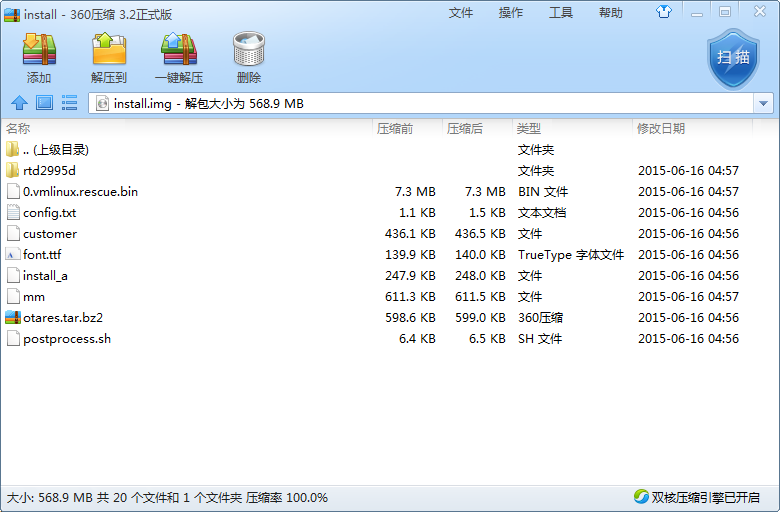
Task: Select the postprocess.sh file name
Action: pos(67,339)
